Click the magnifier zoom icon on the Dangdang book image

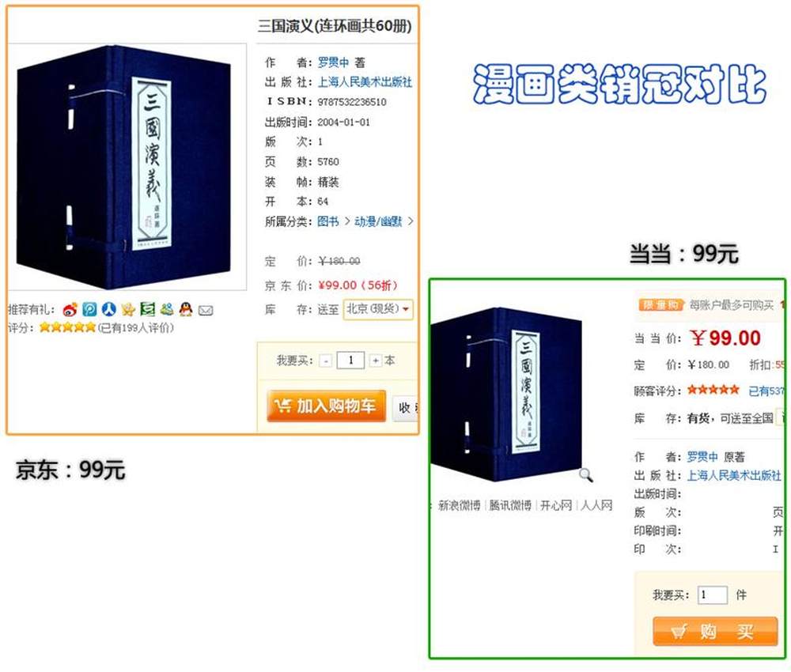(585, 474)
